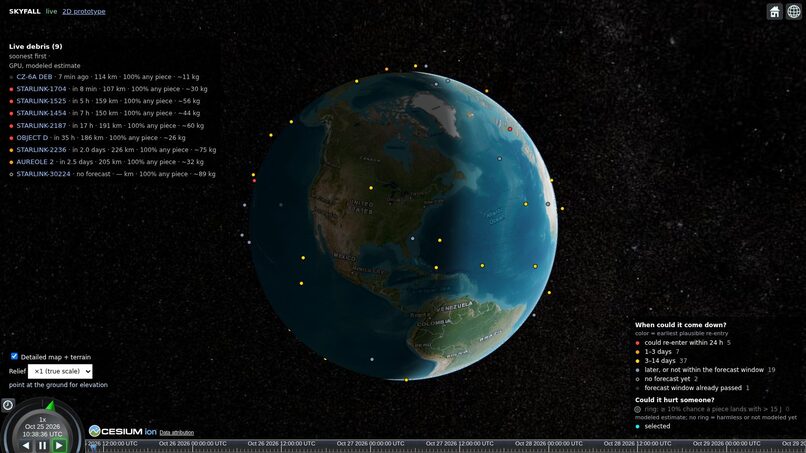Select CZ-6A DEB in debris list
This screenshot has width=806, height=453.
[34, 77]
